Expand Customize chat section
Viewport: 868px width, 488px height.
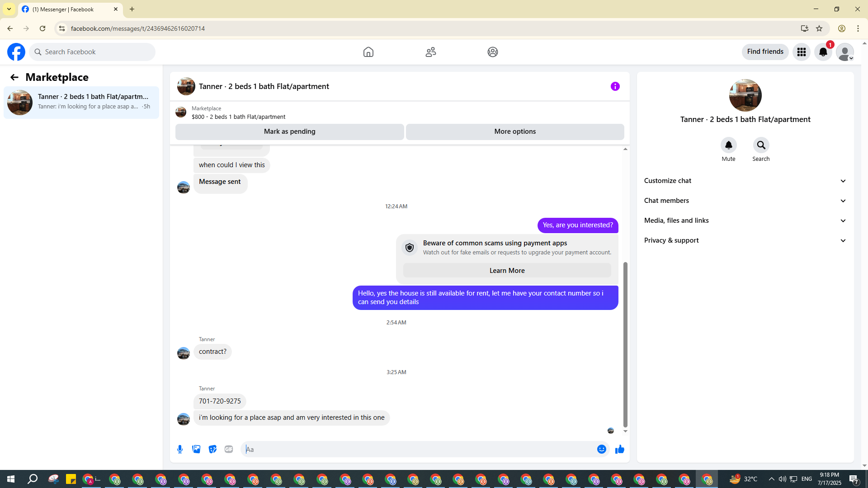[x=745, y=181]
